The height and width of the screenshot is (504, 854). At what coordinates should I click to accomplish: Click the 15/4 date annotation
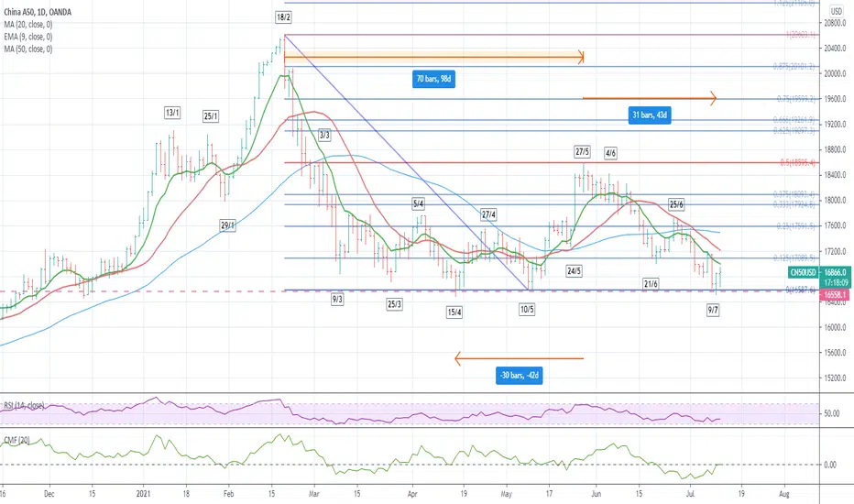454,312
